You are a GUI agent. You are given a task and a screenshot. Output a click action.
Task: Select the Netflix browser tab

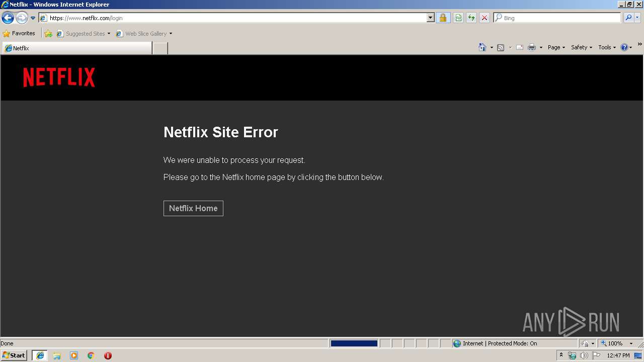tap(77, 48)
